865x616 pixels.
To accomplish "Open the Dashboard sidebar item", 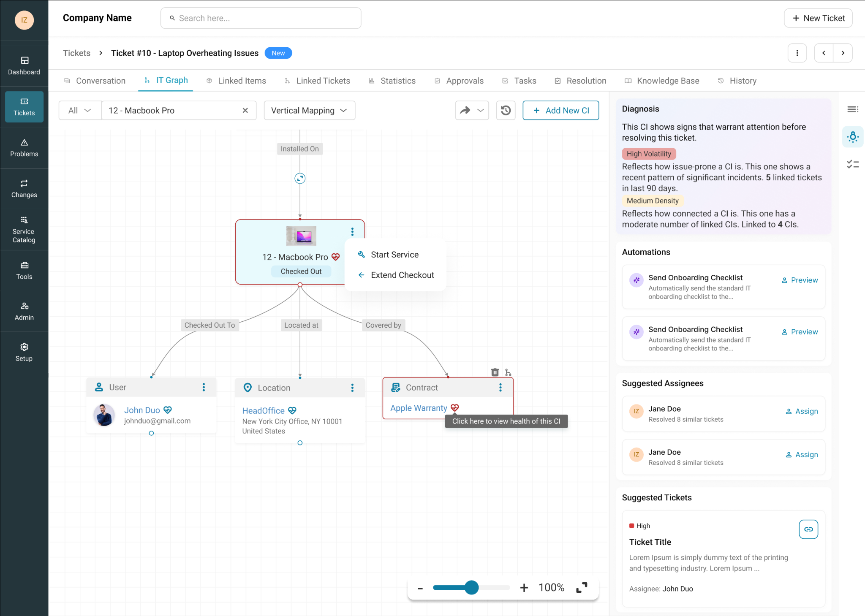I will coord(24,66).
